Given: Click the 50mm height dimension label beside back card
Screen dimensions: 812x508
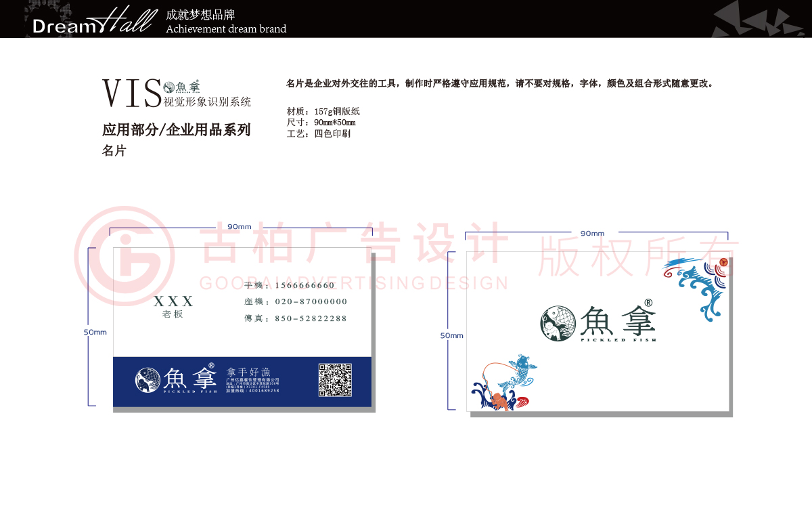Looking at the screenshot, I should 452,335.
